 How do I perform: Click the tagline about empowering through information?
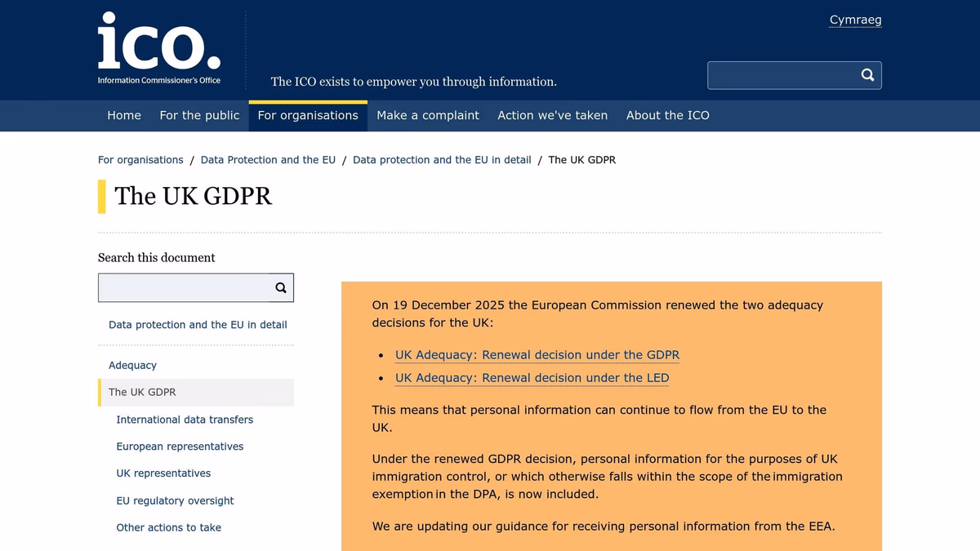click(x=414, y=82)
